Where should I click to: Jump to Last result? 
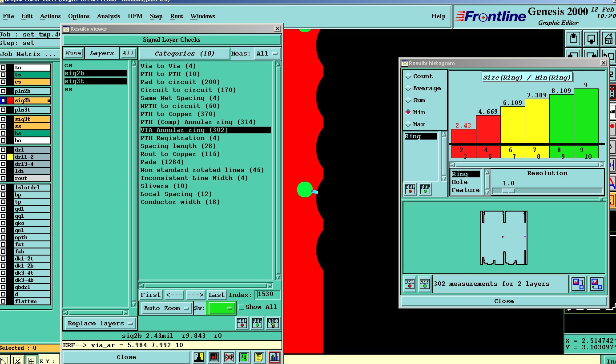coord(217,295)
